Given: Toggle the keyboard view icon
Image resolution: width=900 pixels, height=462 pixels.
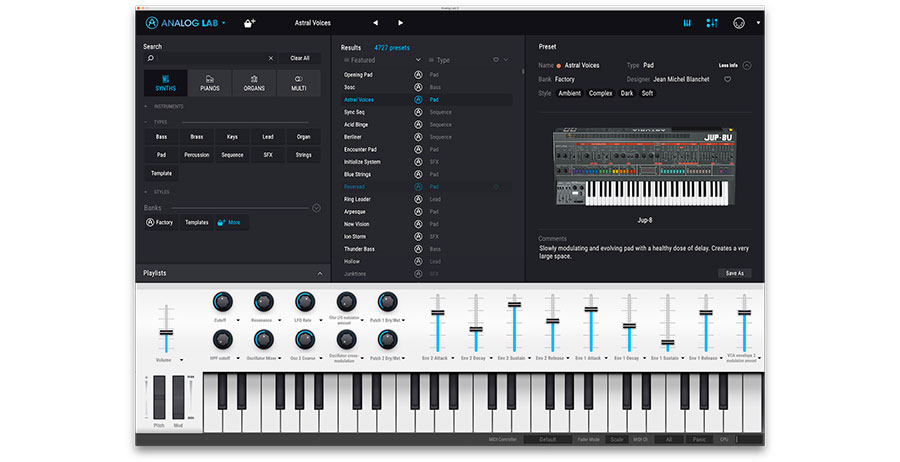Looking at the screenshot, I should point(686,23).
